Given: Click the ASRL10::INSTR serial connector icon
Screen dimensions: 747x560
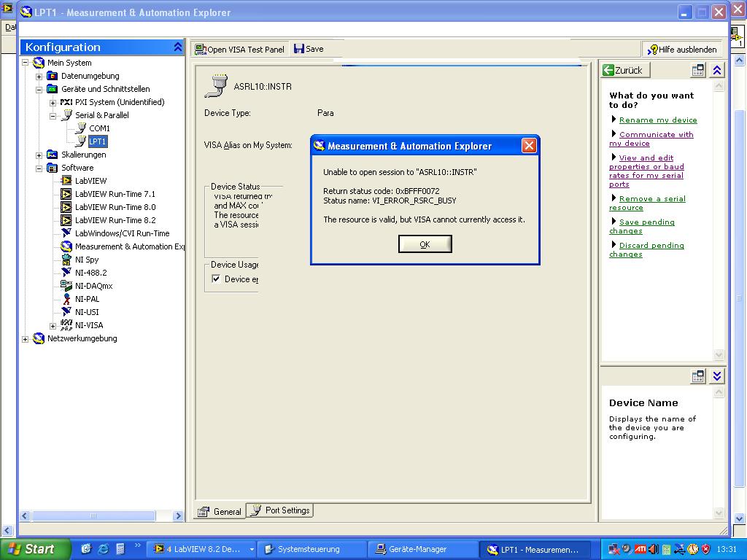Looking at the screenshot, I should (x=216, y=86).
